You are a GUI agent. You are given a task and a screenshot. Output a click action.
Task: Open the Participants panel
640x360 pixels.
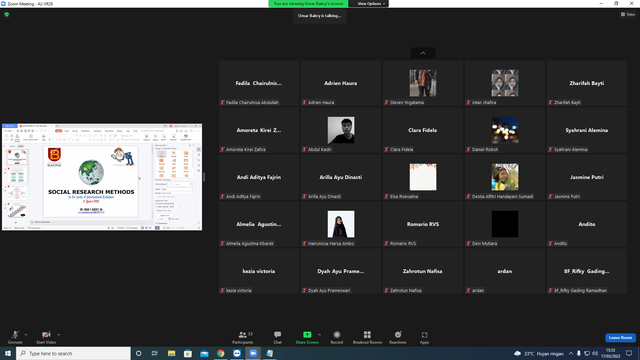[x=243, y=337]
